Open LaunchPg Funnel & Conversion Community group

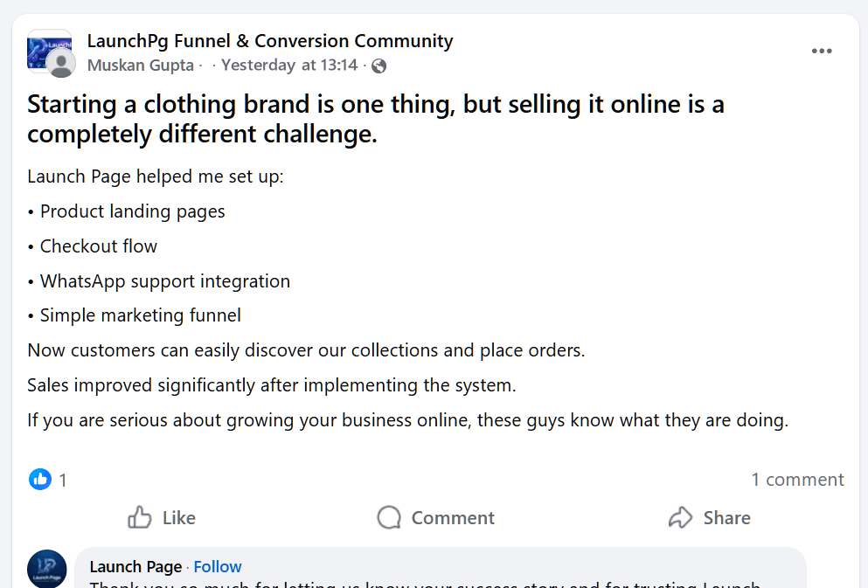pyautogui.click(x=270, y=41)
